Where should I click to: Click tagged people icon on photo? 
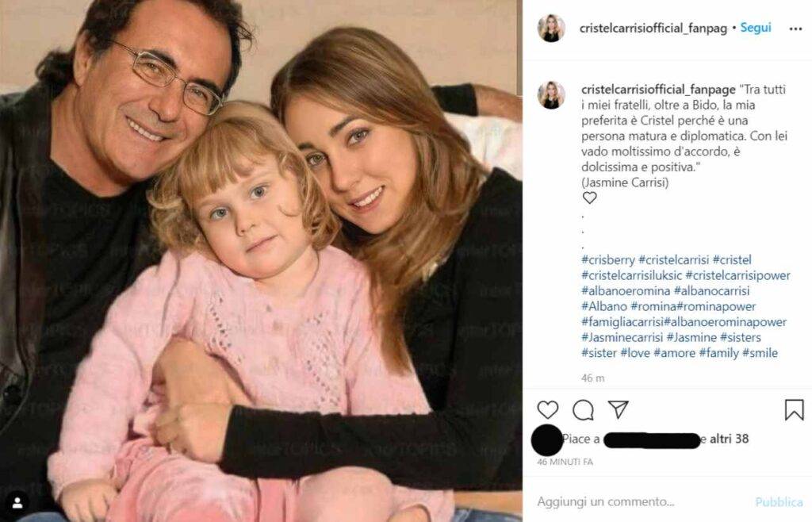tap(17, 502)
